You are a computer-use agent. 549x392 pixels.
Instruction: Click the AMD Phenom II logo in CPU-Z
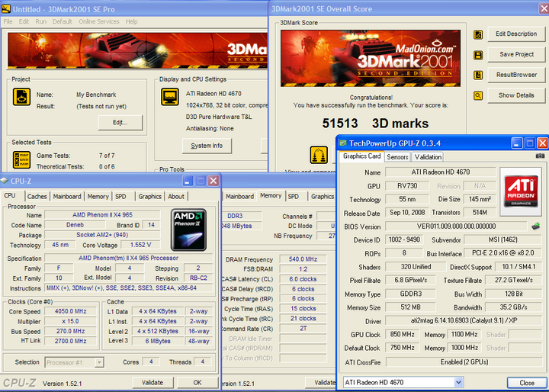point(189,230)
